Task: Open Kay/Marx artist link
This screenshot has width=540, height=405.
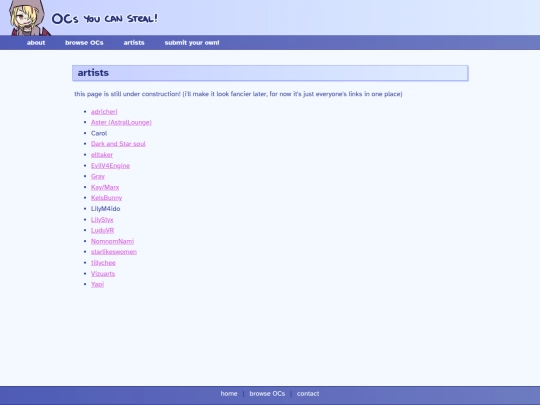Action: pos(105,187)
